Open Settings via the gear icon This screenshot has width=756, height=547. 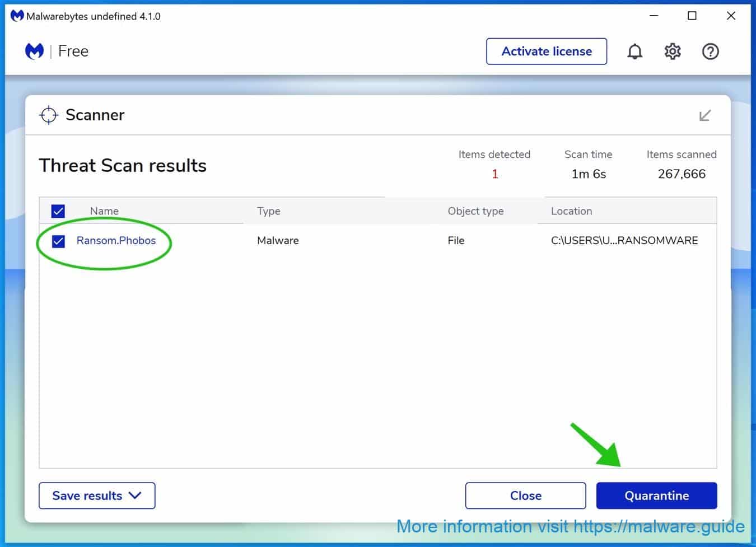tap(673, 52)
